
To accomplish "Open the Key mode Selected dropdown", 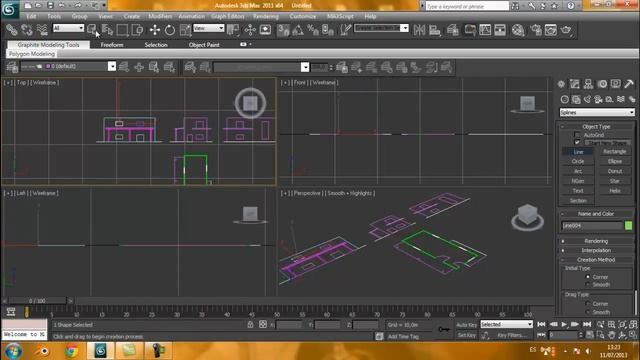I will pos(506,324).
